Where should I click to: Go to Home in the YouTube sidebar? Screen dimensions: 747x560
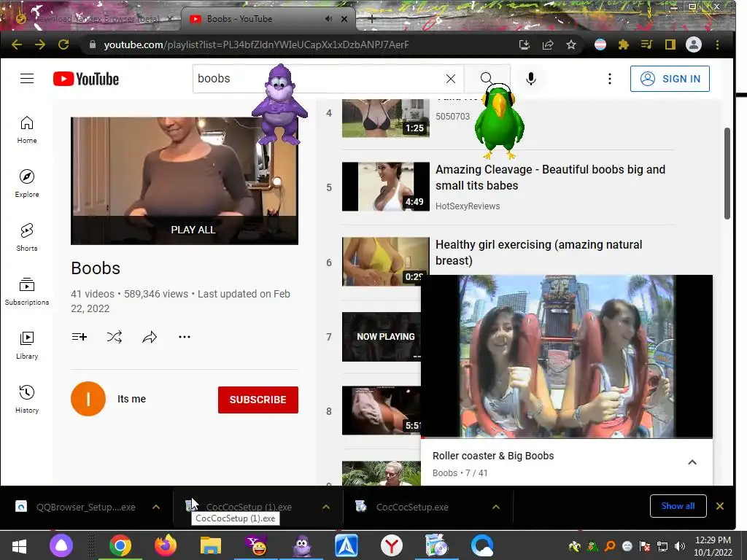(27, 130)
